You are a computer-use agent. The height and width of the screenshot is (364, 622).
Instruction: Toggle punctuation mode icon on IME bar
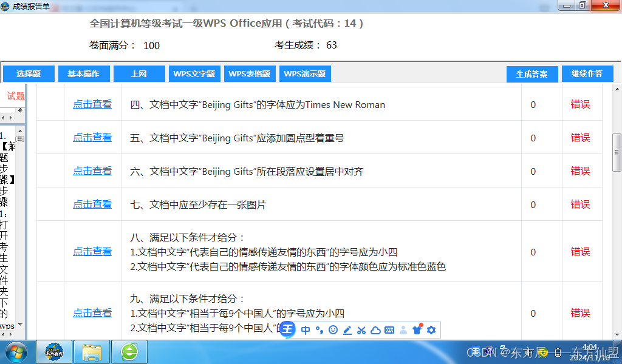click(320, 330)
